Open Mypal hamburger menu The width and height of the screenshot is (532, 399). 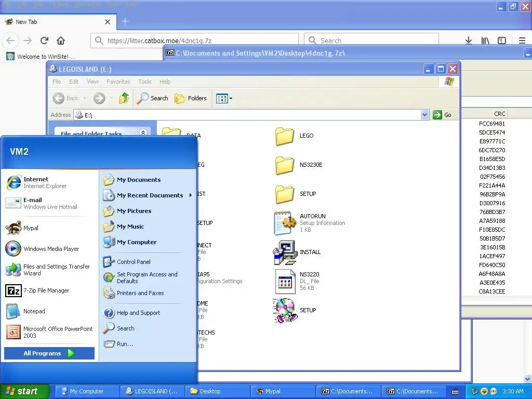(x=522, y=41)
